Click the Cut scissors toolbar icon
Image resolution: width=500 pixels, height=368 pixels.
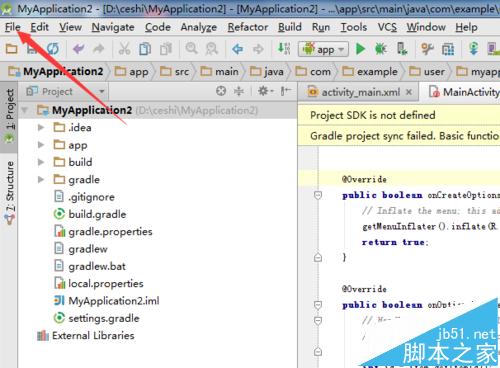point(124,49)
